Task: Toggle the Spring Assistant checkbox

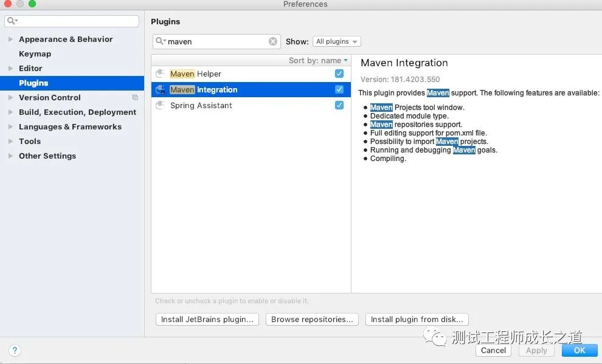Action: 339,105
